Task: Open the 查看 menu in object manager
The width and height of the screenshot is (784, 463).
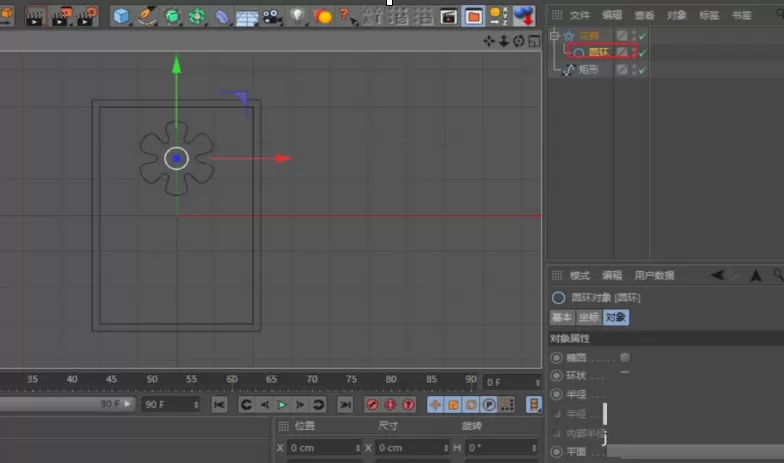Action: tap(644, 16)
